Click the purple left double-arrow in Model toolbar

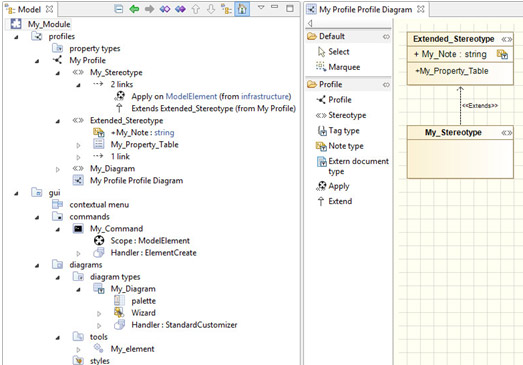click(x=165, y=9)
